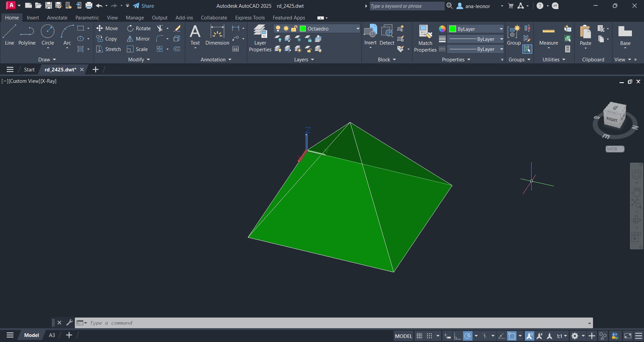The height and width of the screenshot is (342, 644).
Task: Expand the ByLayer color dropdown
Action: pos(501,29)
